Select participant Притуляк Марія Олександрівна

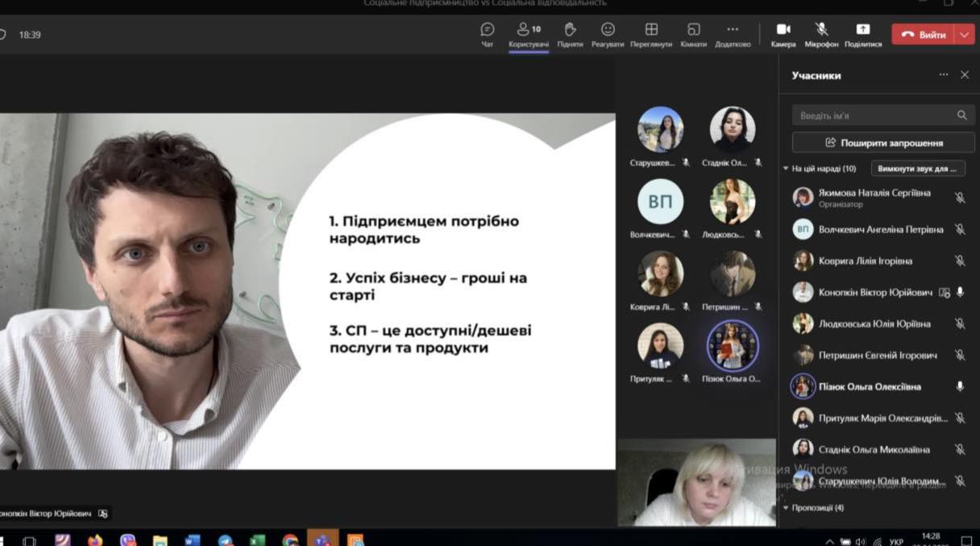point(883,419)
